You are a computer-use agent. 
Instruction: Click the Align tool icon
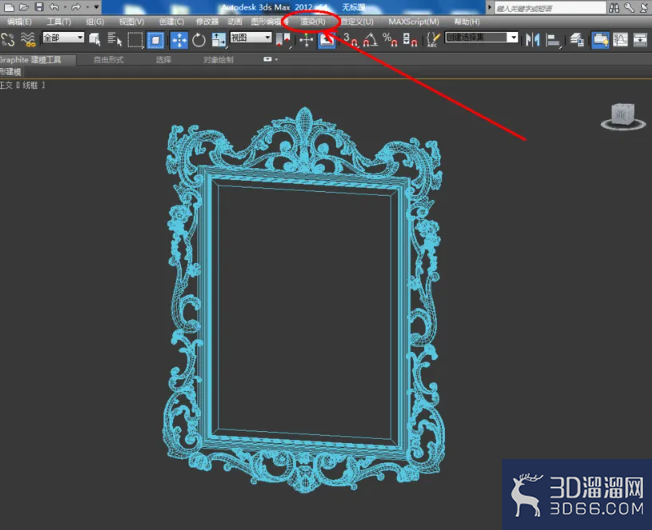click(x=553, y=41)
